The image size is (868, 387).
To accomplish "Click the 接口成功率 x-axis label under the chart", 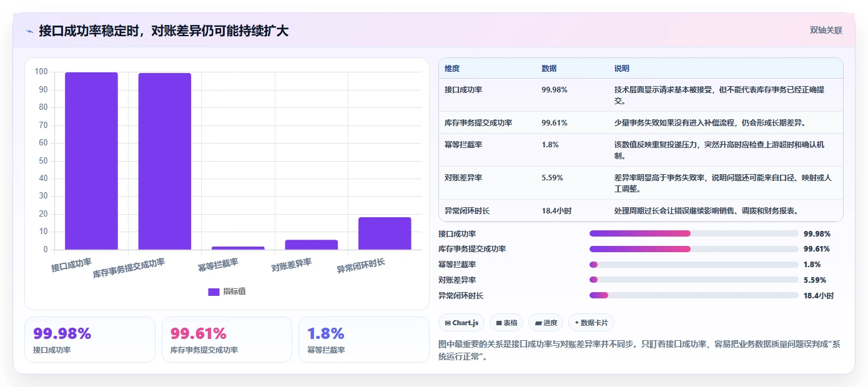I will [x=72, y=265].
